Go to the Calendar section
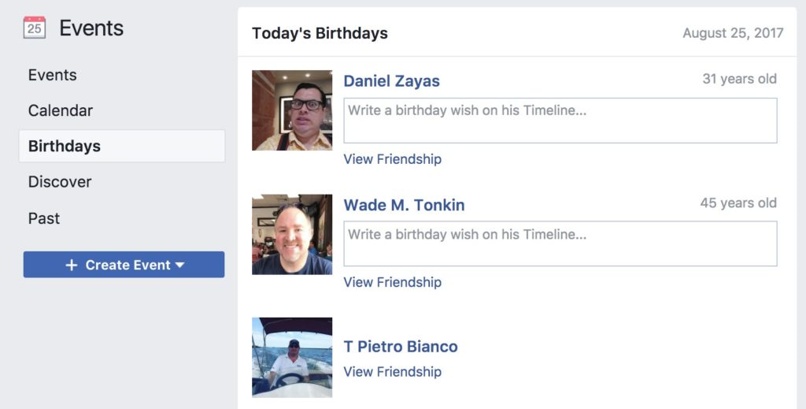This screenshot has height=409, width=806. (60, 111)
